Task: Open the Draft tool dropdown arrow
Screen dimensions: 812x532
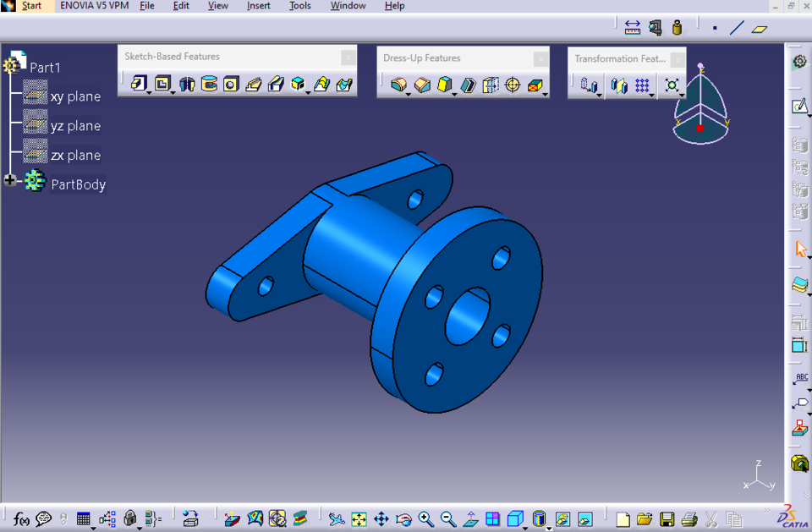Action: (453, 94)
